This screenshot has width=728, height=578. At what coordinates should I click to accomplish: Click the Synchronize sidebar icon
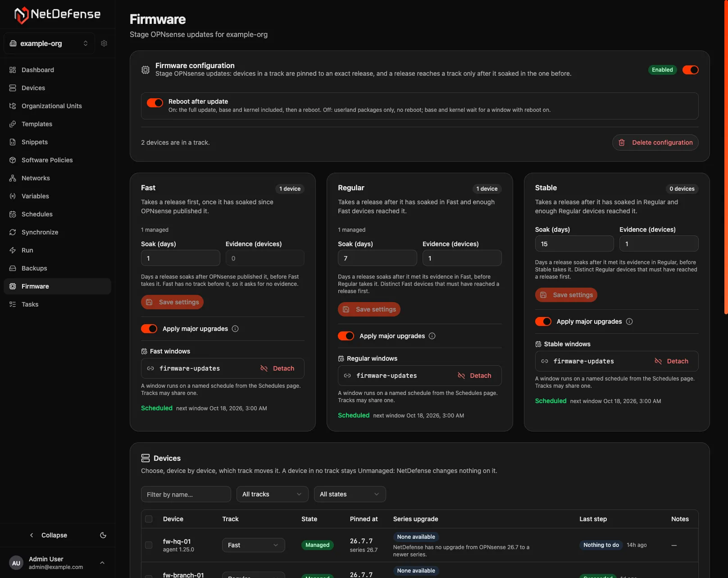click(13, 232)
